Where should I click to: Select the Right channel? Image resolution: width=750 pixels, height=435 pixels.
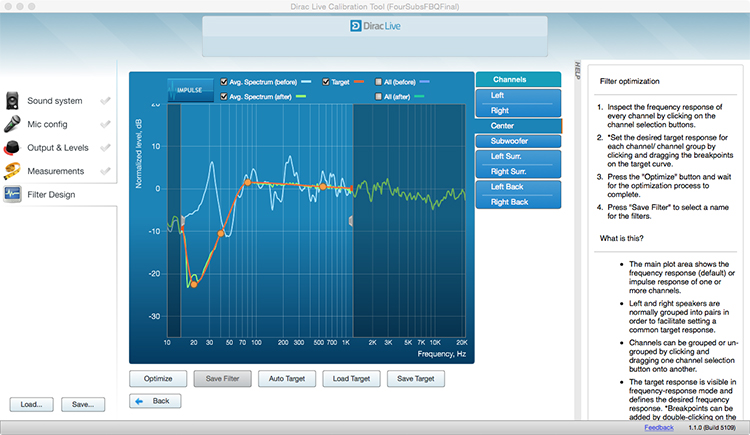[518, 111]
